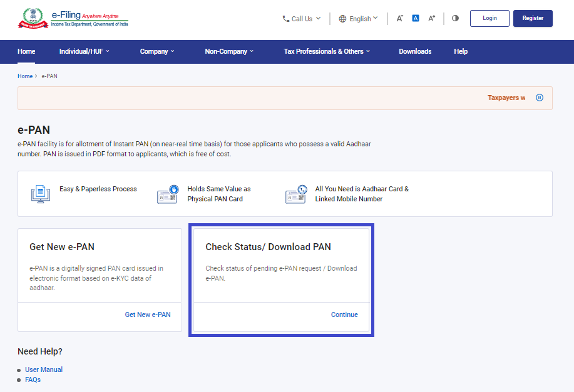574x392 pixels.
Task: Decrease font size with the small A icon
Action: (x=399, y=19)
